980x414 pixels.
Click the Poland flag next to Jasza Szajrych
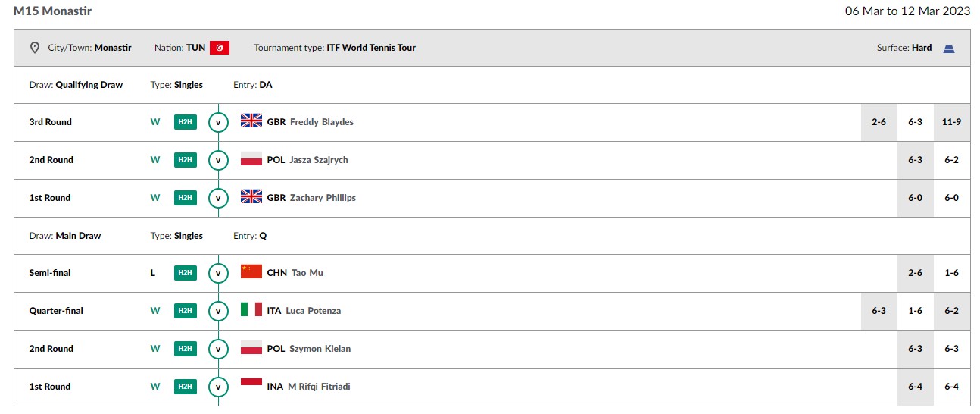click(251, 158)
